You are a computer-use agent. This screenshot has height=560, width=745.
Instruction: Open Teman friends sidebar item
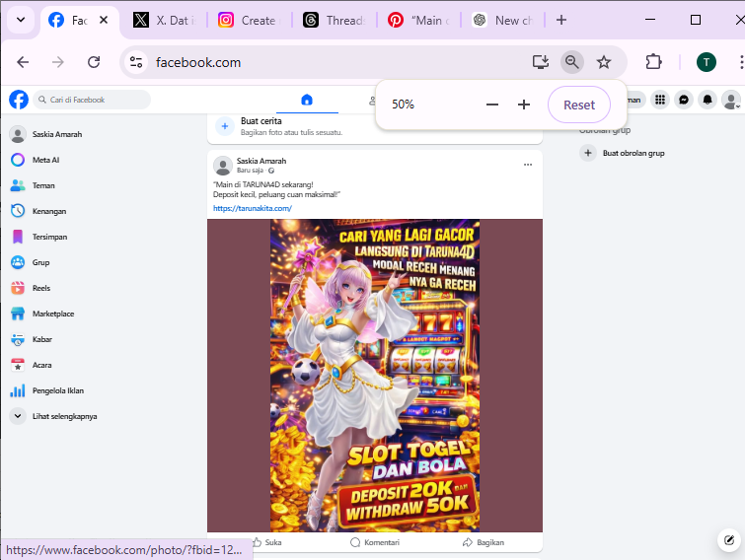43,185
